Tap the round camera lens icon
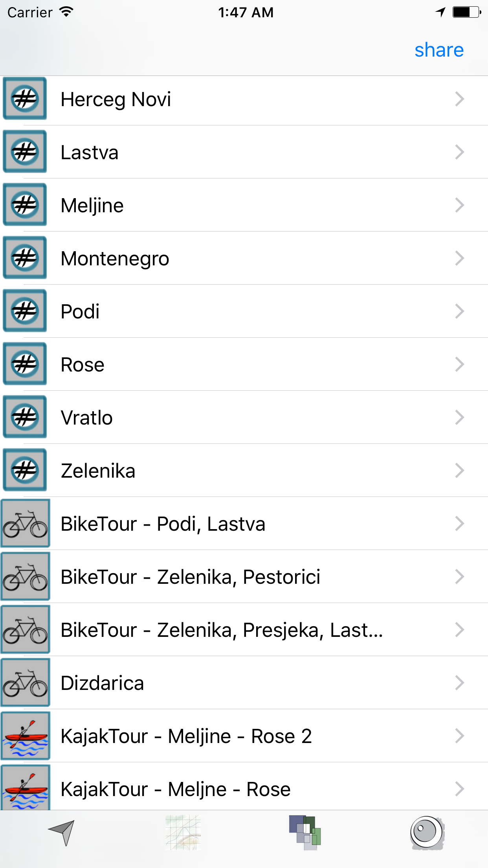 [x=427, y=832]
